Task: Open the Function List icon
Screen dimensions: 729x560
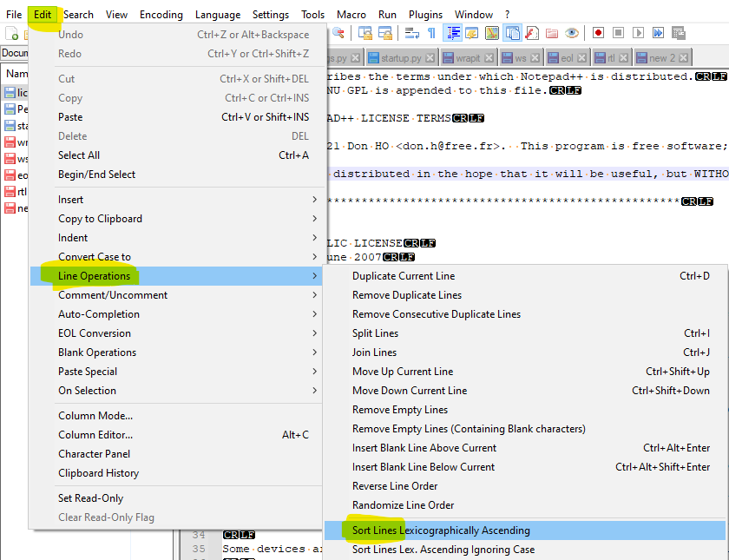Action: [532, 33]
